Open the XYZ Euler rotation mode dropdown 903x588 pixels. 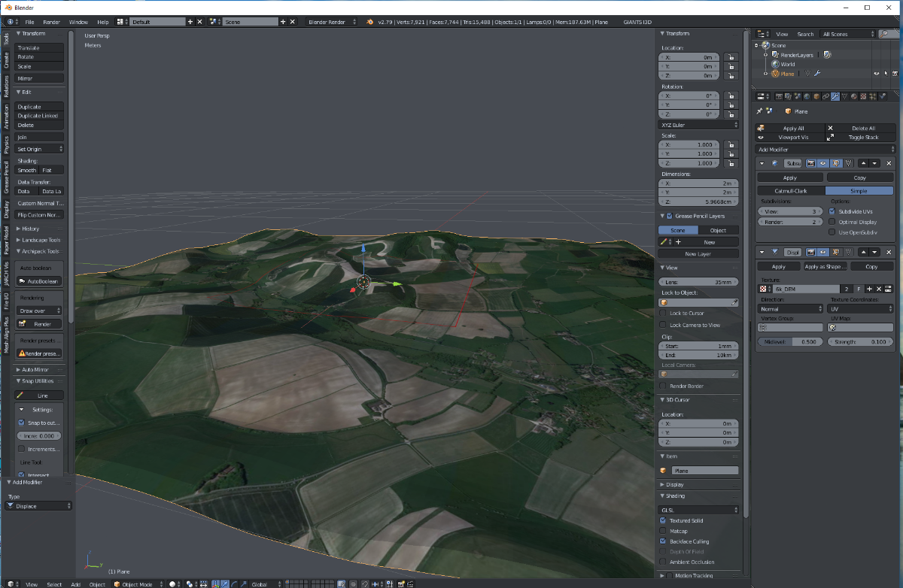(698, 125)
